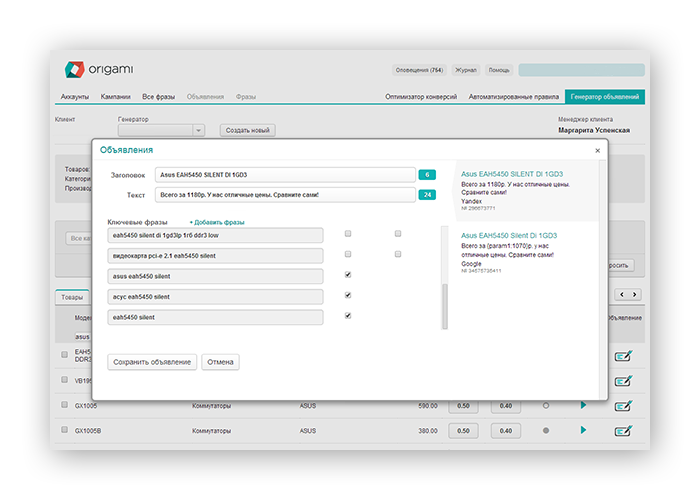The image size is (700, 500).
Task: Open the Журнал button
Action: [466, 70]
